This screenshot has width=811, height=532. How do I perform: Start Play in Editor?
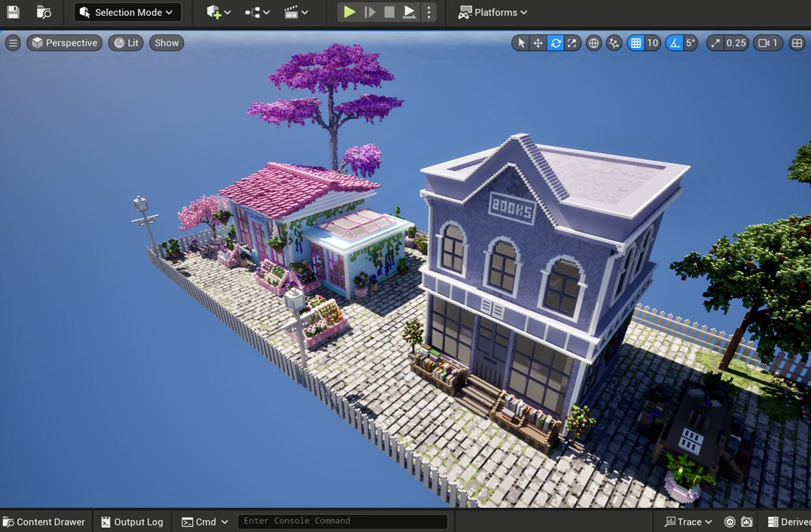[350, 12]
